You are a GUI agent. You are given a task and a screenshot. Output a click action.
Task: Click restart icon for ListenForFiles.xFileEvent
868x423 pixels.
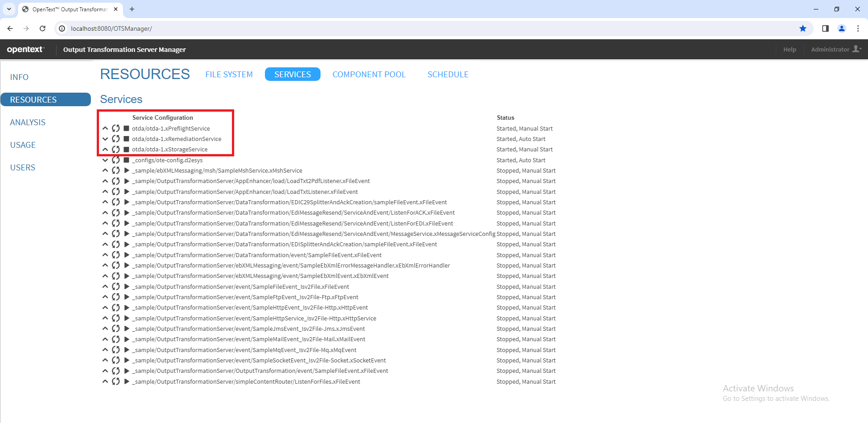point(116,382)
